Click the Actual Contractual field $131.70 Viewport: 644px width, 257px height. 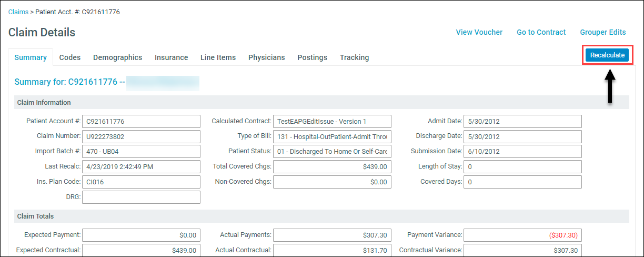click(332, 250)
